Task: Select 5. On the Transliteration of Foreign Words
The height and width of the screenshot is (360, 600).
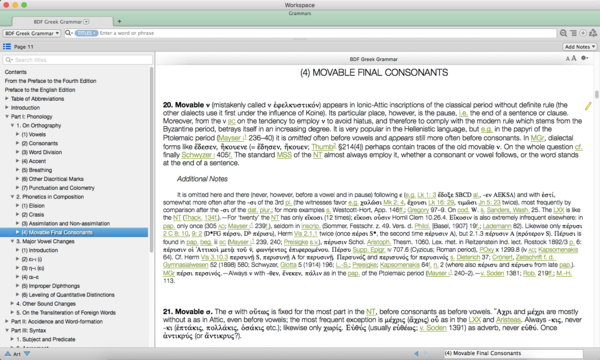Action: click(66, 313)
